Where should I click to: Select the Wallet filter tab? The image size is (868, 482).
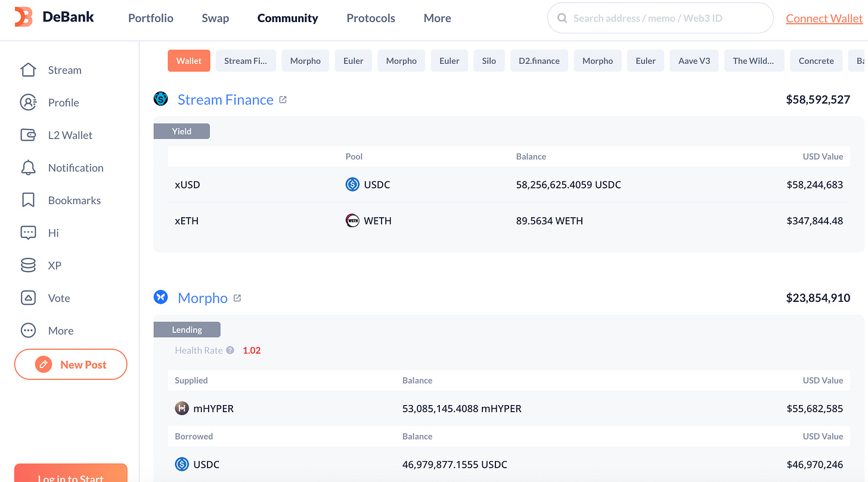click(x=189, y=61)
